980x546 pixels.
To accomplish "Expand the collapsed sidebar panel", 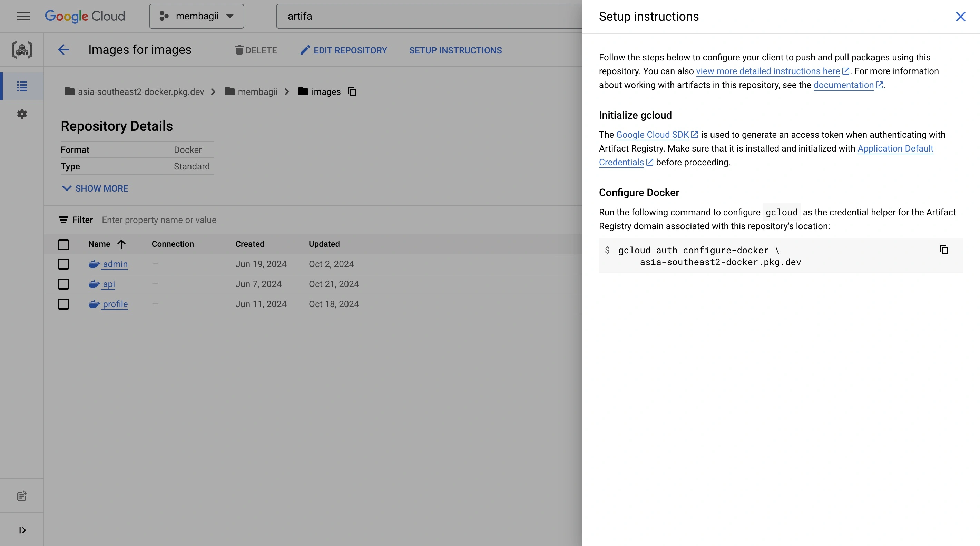I will pos(22,530).
